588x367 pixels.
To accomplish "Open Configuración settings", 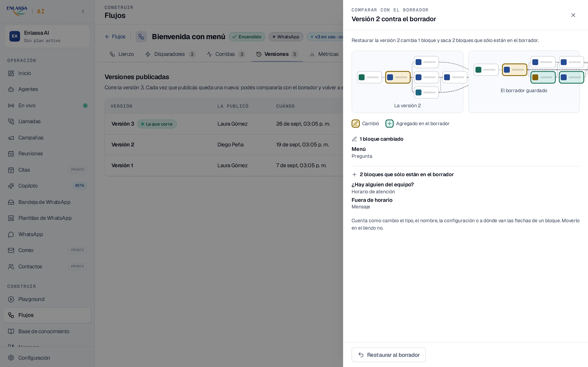I will pyautogui.click(x=47, y=358).
